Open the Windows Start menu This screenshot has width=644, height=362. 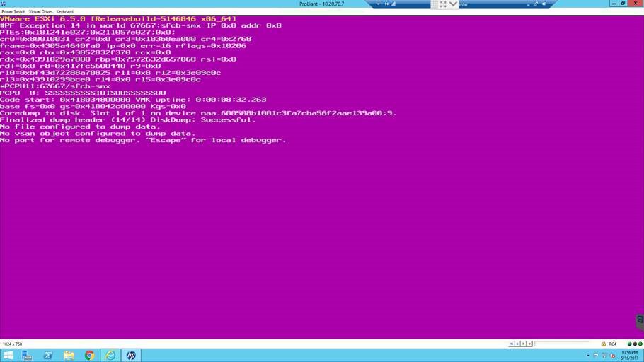pos(8,356)
